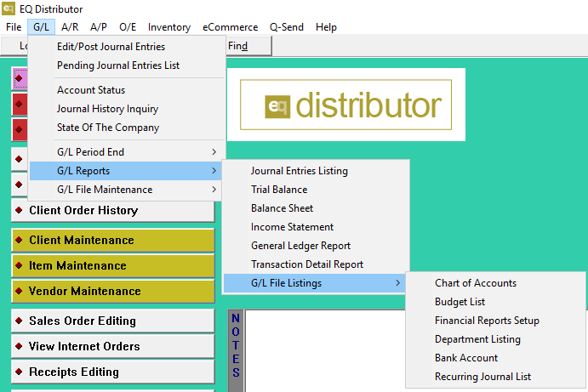Open the Inventory menu
588x392 pixels.
pos(169,27)
